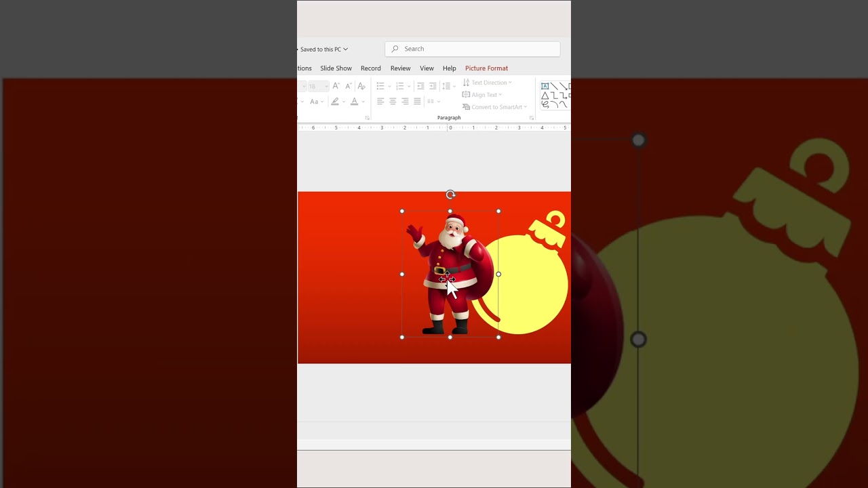Click the top-left resize handle of Santa
Viewport: 868px width, 488px height.
(402, 211)
